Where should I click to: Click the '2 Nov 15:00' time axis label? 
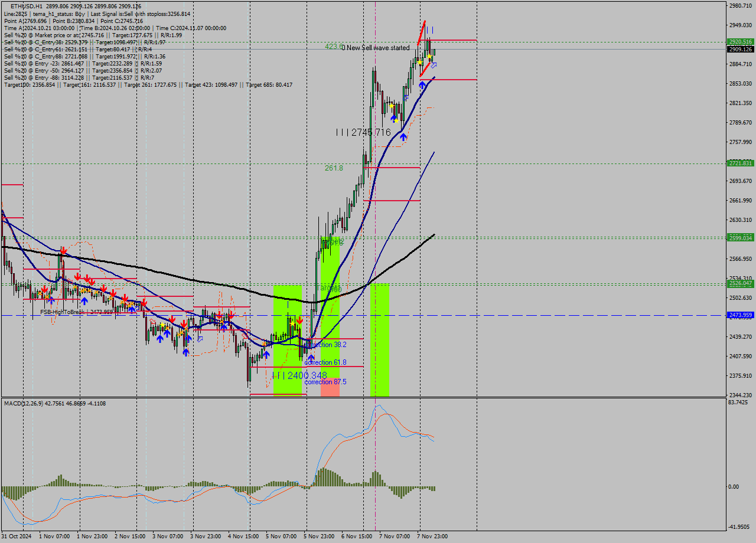click(x=129, y=537)
